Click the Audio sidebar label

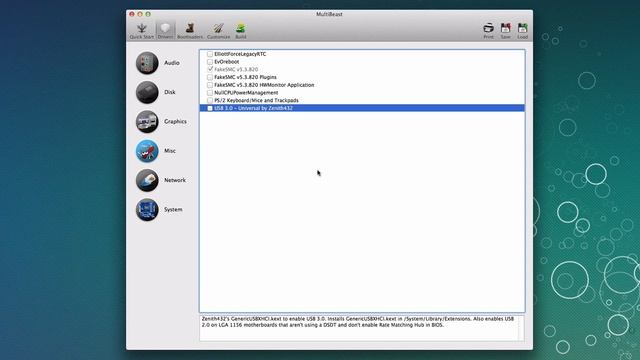pos(172,63)
